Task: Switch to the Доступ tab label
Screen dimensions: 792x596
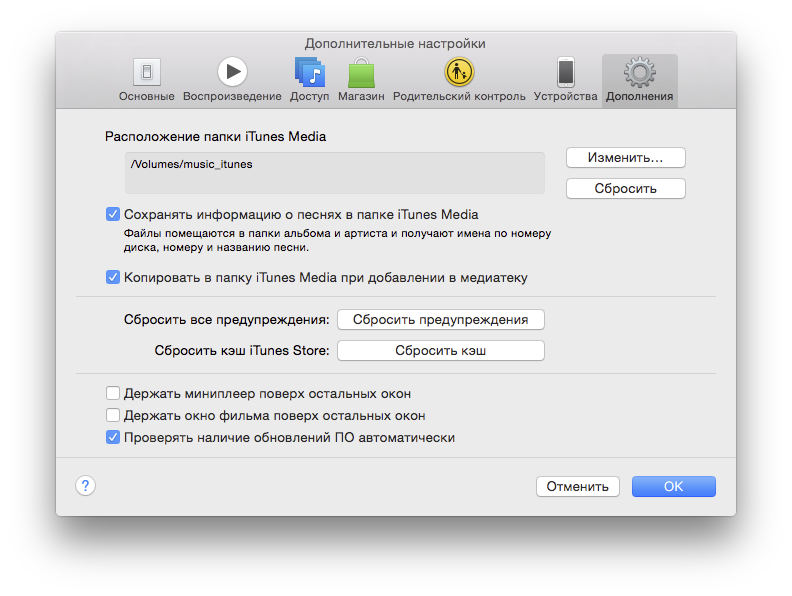Action: point(310,96)
